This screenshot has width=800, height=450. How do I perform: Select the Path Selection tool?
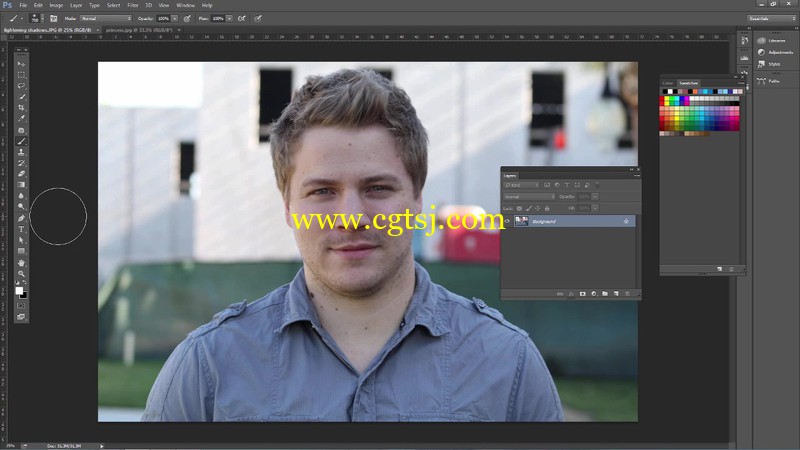[21, 240]
